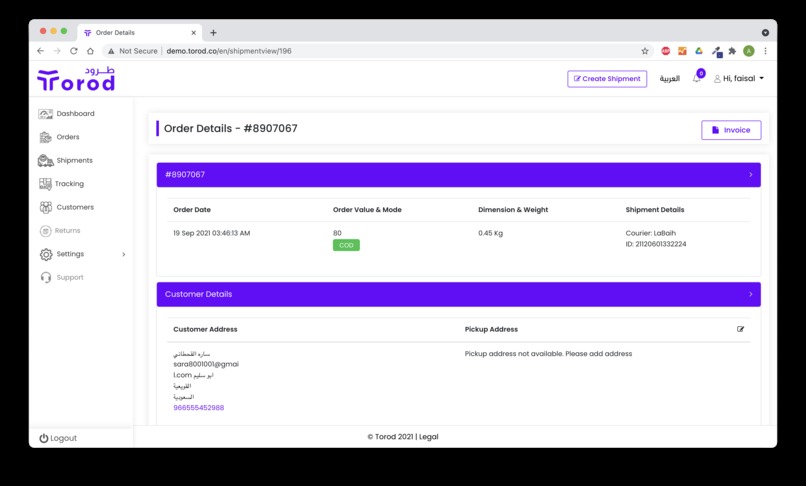
Task: Open the Extensions puzzle icon
Action: (732, 51)
